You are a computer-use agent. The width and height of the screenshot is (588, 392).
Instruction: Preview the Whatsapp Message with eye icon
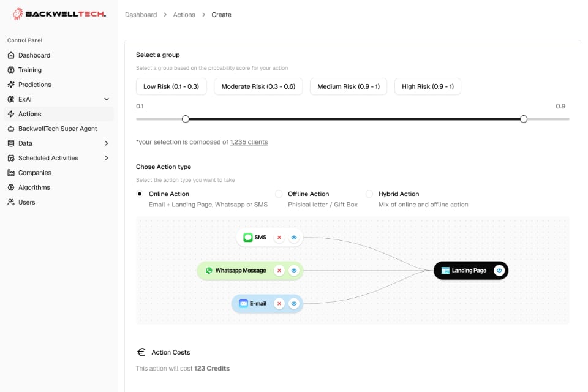tap(294, 271)
